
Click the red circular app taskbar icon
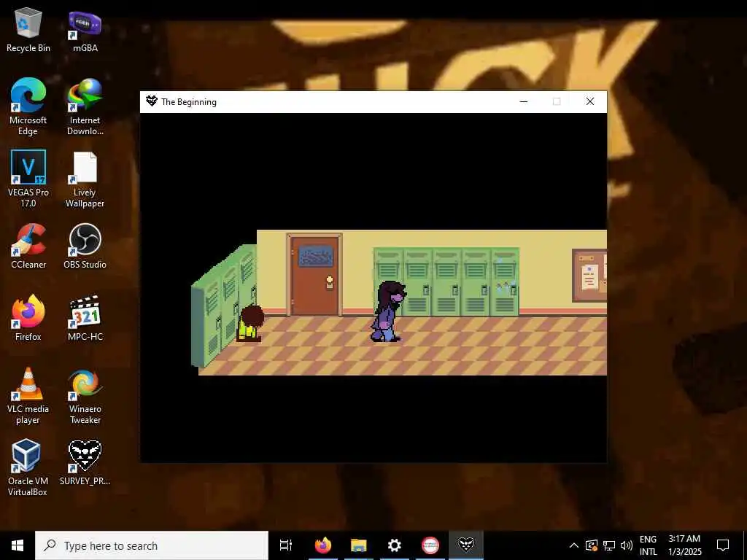(430, 545)
